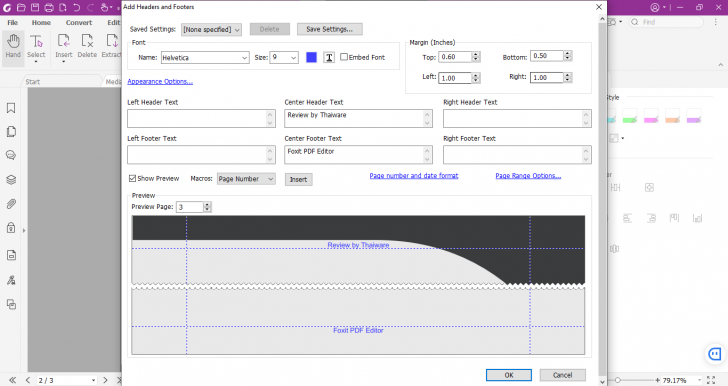
Task: Open the Attachments paperclip panel
Action: [x=11, y=204]
